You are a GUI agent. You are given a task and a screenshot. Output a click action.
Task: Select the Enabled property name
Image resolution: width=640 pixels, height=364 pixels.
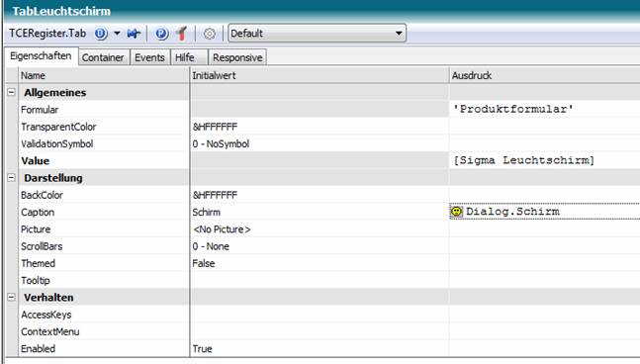[38, 349]
